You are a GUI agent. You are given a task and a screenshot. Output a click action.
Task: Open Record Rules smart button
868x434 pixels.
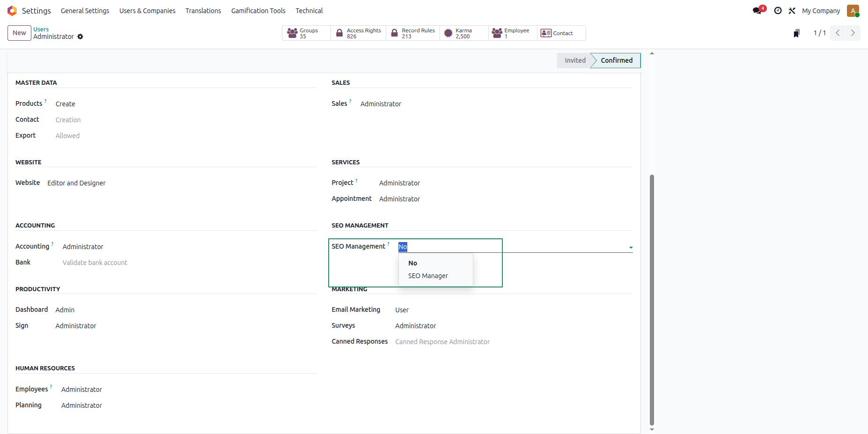413,33
